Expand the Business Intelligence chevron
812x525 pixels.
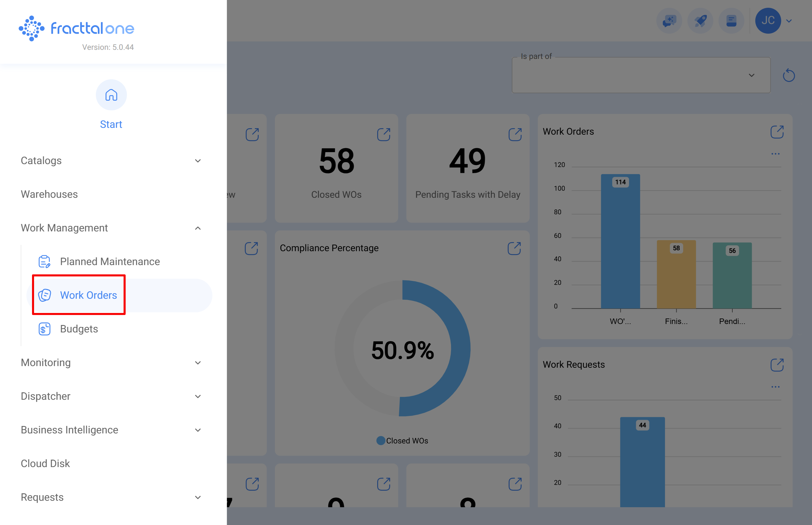point(198,430)
